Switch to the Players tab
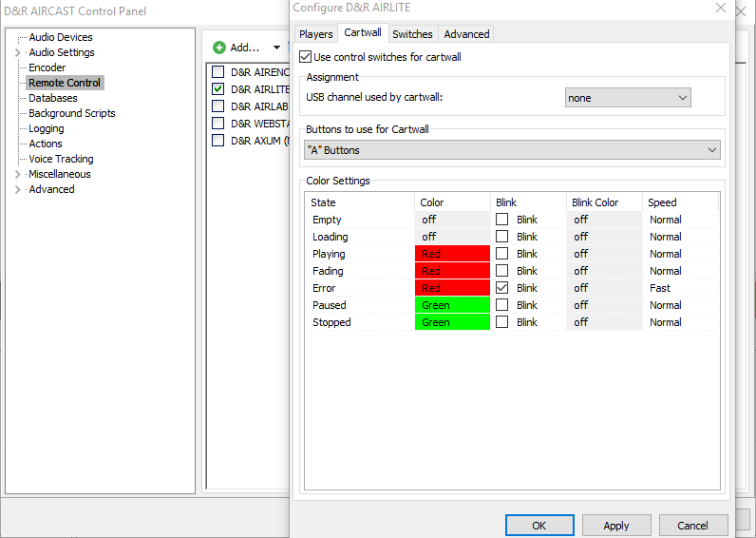This screenshot has width=756, height=538. point(316,34)
